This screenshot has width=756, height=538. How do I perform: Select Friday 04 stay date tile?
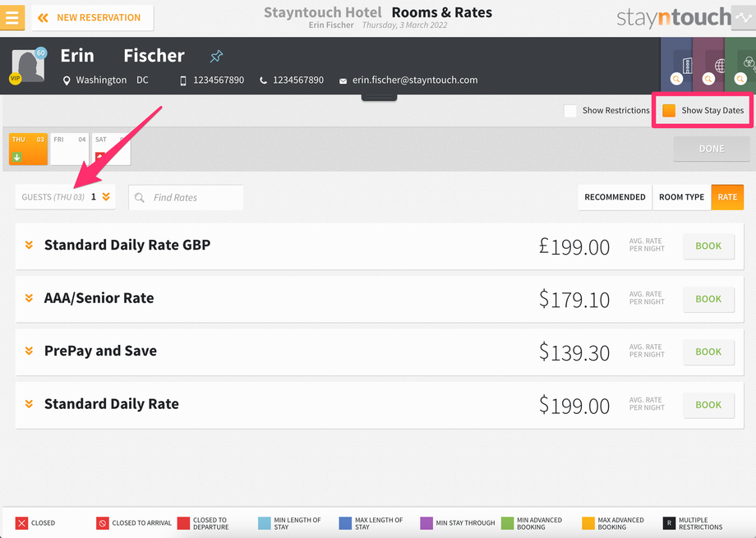pyautogui.click(x=69, y=149)
